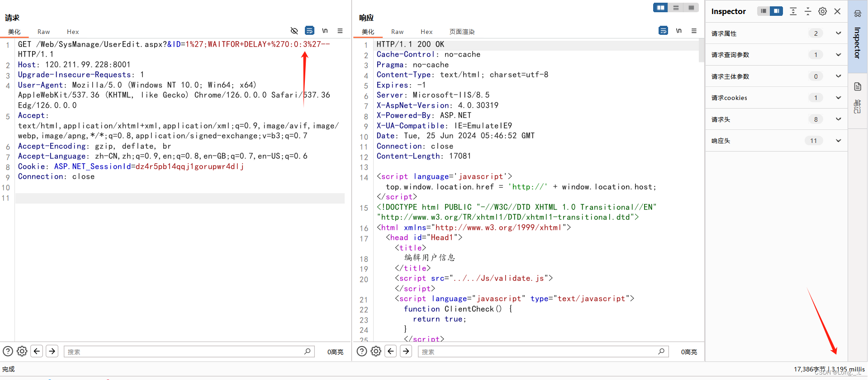Expand the 请求头 section
The height and width of the screenshot is (380, 868).
click(838, 119)
